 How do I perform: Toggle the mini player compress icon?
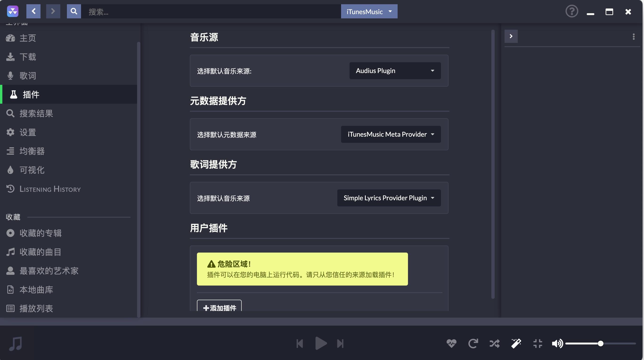tap(538, 344)
